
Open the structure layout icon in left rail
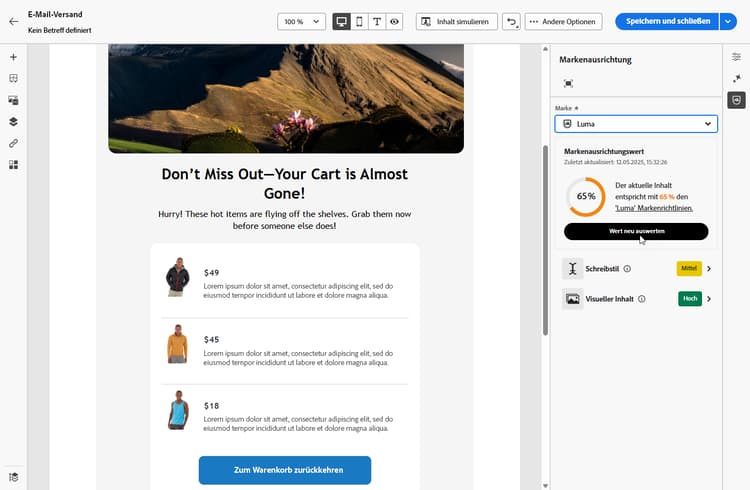(x=13, y=78)
